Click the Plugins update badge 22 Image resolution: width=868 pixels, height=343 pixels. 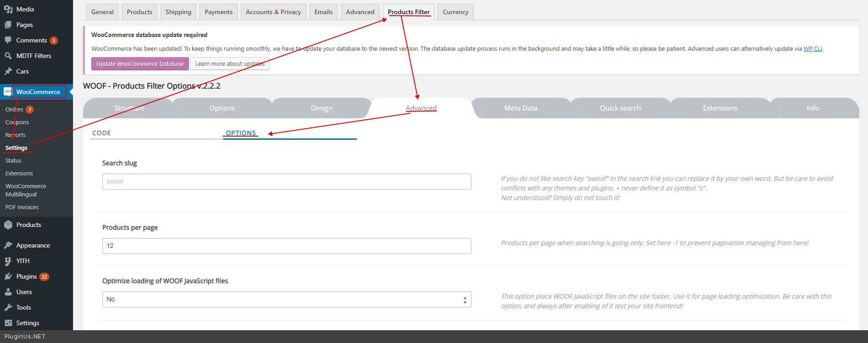pyautogui.click(x=44, y=277)
